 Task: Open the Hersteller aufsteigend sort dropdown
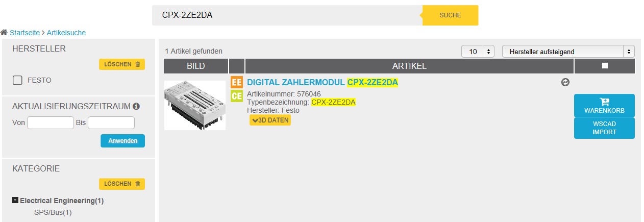coord(568,52)
